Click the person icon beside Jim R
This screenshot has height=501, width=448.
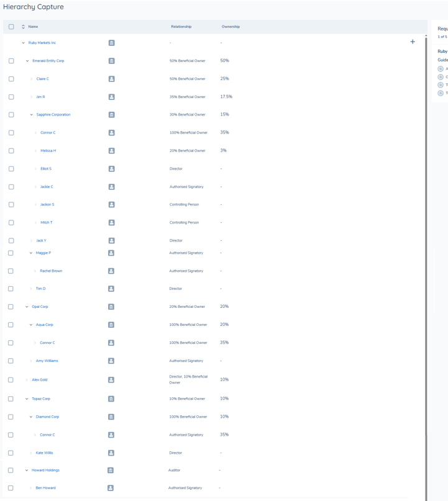111,97
